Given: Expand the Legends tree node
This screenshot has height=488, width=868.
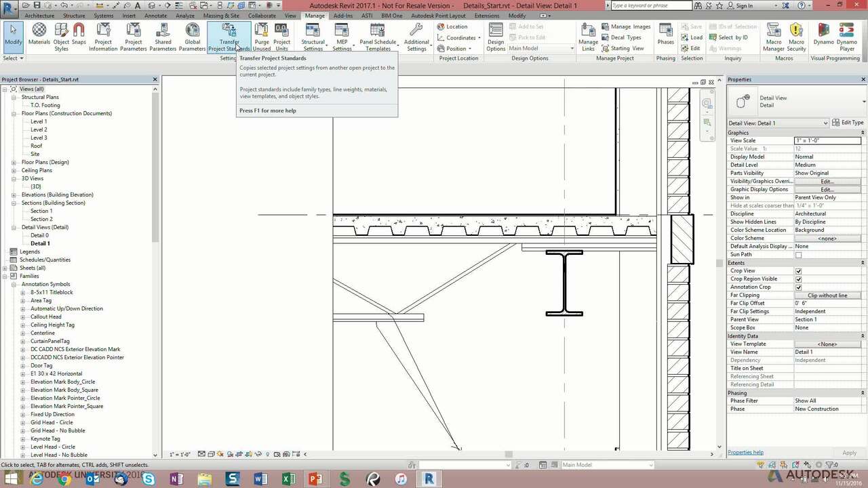Looking at the screenshot, I should tap(5, 251).
